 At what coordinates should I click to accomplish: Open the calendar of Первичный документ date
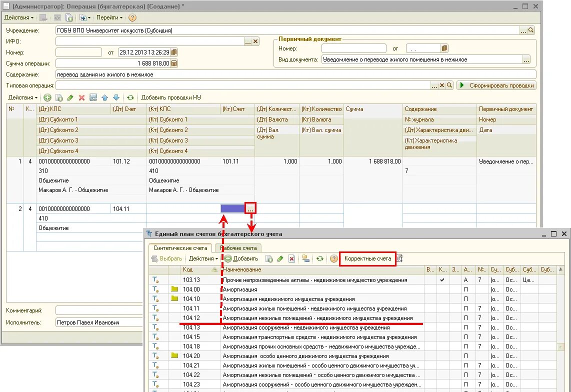click(444, 48)
